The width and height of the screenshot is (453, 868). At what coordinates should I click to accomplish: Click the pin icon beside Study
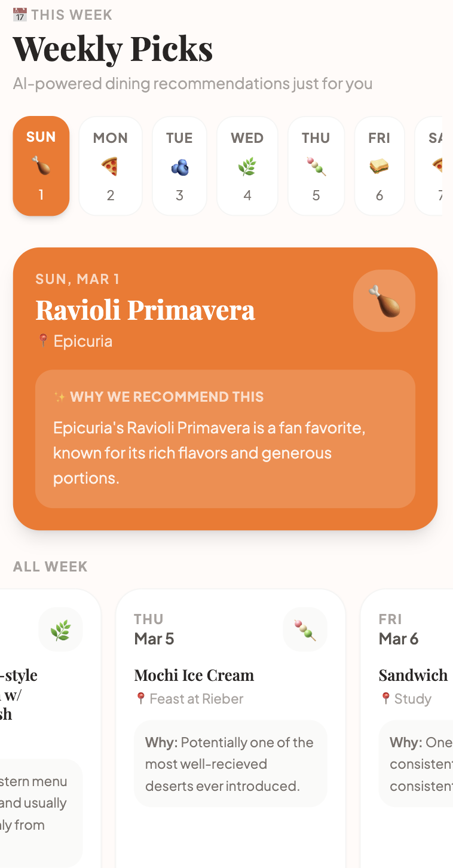pyautogui.click(x=386, y=698)
